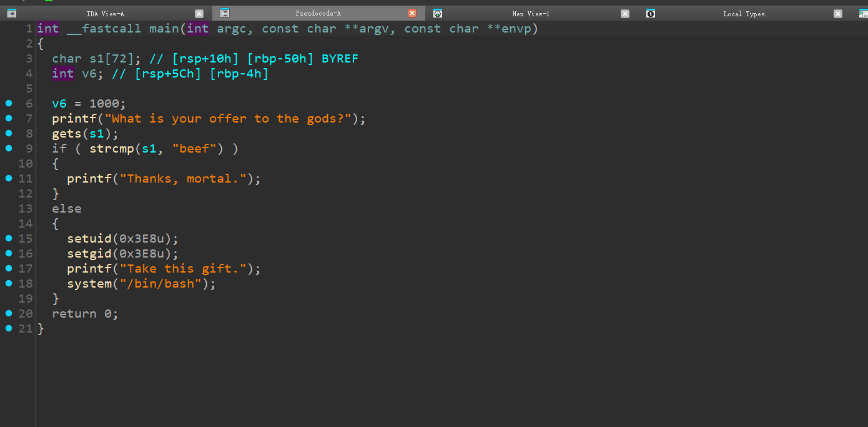
Task: Click the Local Types tab icon
Action: (651, 13)
